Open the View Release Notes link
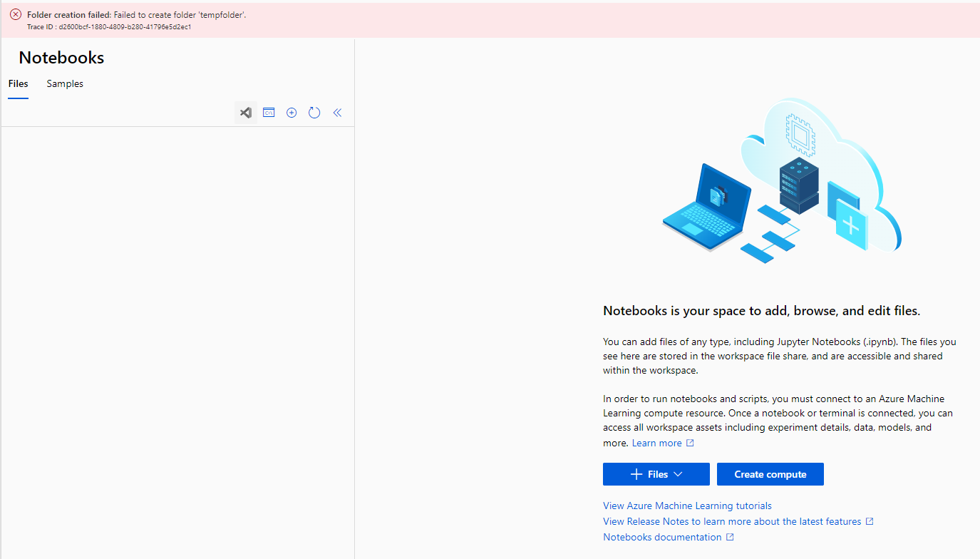 click(x=738, y=521)
